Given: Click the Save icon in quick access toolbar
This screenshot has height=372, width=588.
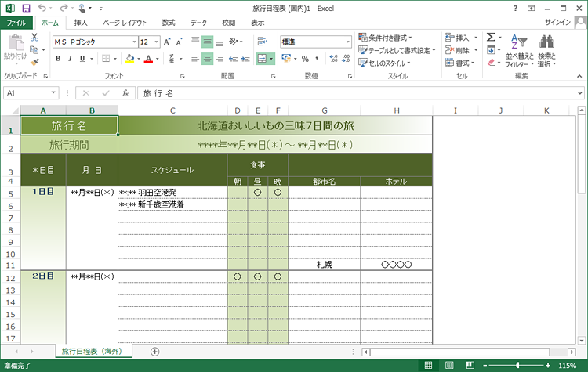Looking at the screenshot, I should click(26, 8).
